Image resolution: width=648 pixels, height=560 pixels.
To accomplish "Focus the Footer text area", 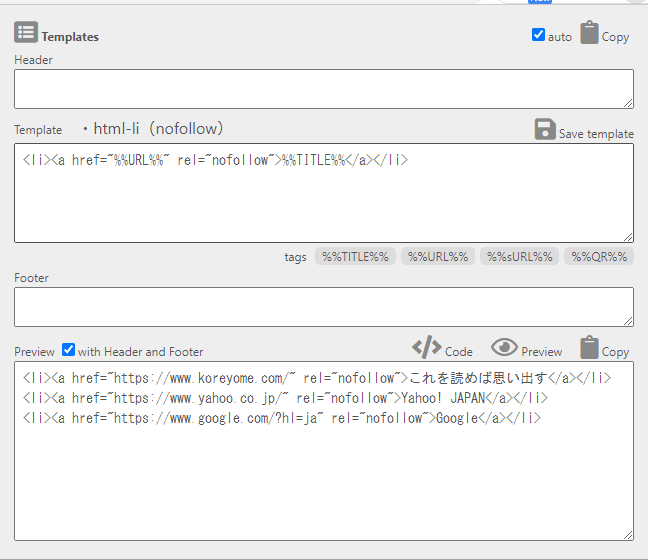I will pyautogui.click(x=324, y=307).
